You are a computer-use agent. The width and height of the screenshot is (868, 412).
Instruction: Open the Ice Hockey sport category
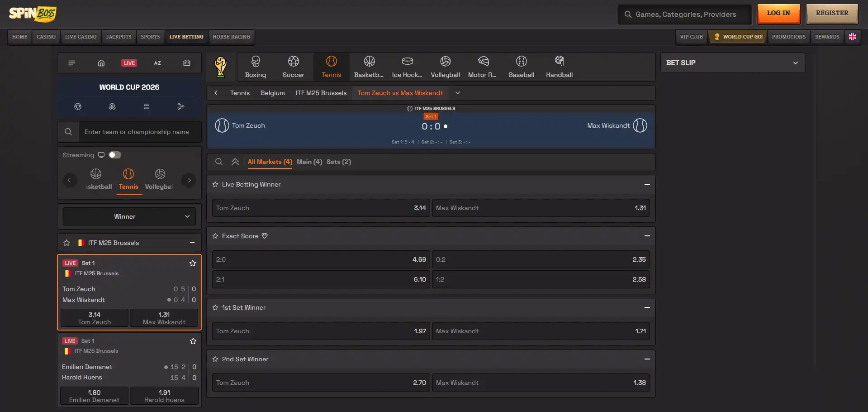[407, 67]
